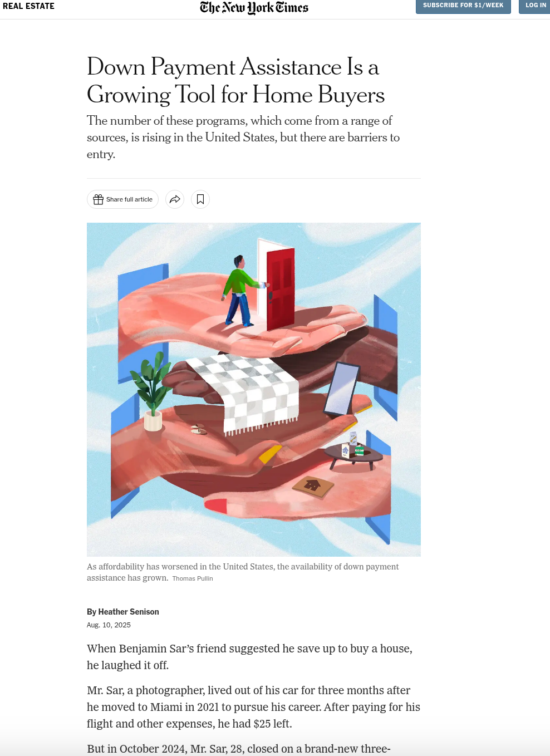
Task: Click the leaning mirror in the illustration
Action: (x=342, y=389)
